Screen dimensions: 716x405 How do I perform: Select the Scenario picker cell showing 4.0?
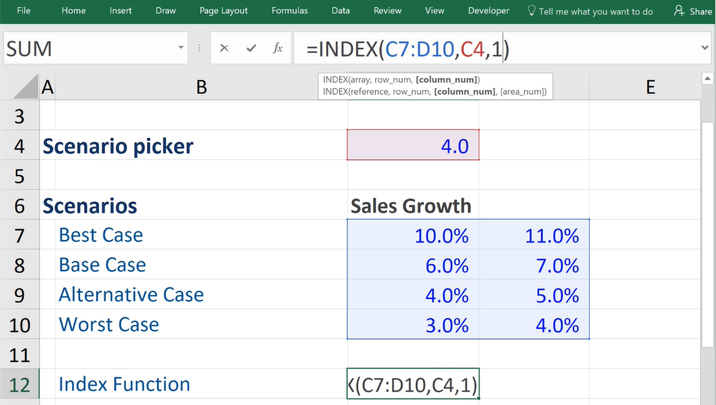tap(413, 146)
